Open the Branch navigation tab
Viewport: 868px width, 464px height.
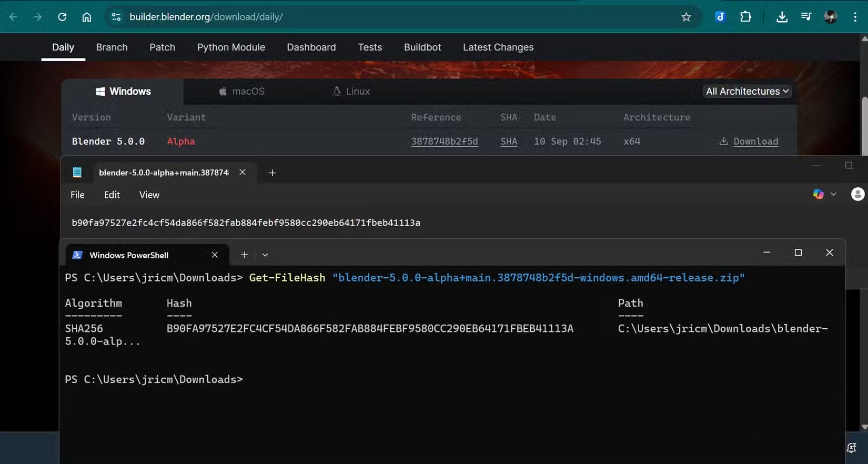click(112, 47)
